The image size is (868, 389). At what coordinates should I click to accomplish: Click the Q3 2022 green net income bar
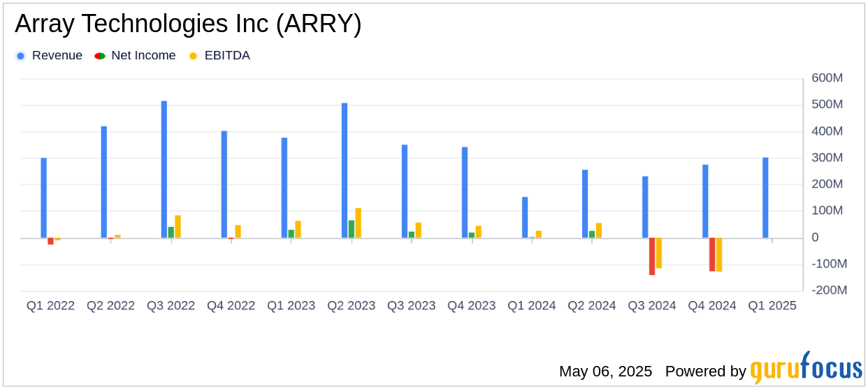[x=171, y=233]
